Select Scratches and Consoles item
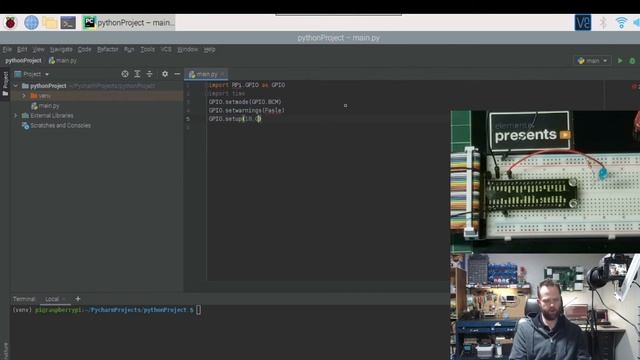The image size is (640, 360). (x=56, y=125)
